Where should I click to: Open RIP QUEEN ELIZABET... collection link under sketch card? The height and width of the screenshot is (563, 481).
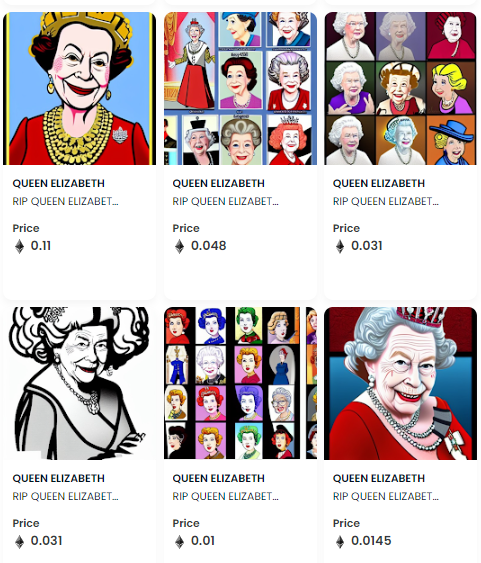click(x=65, y=496)
